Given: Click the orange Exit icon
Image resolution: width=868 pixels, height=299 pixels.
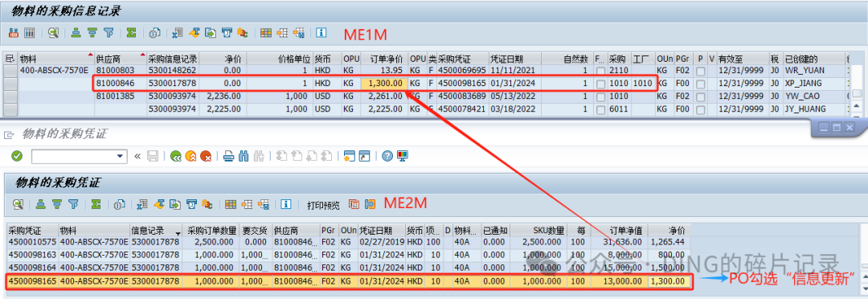Looking at the screenshot, I should [191, 156].
